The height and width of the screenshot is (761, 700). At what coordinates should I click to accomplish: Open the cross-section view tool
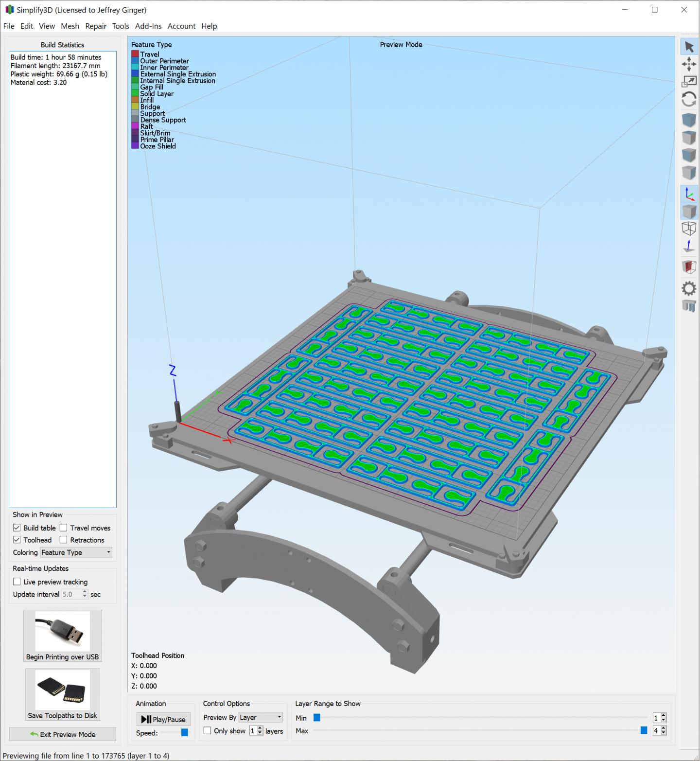point(689,266)
